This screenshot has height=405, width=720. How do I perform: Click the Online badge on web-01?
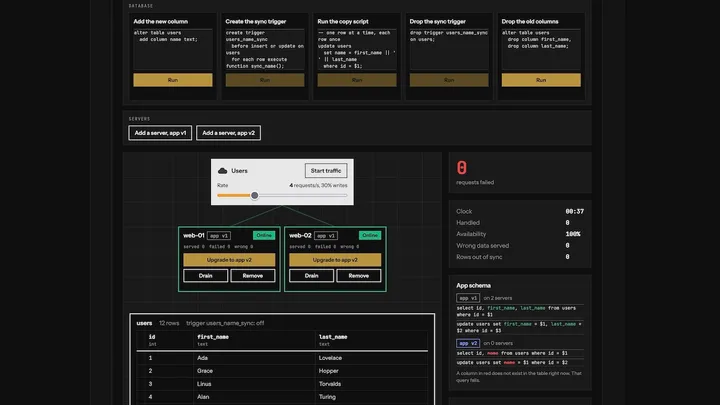(264, 235)
